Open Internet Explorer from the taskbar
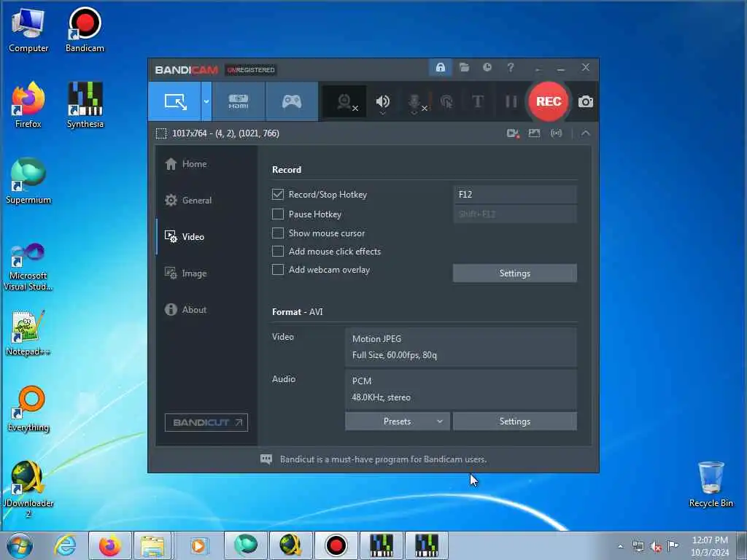The image size is (747, 560). pos(65,545)
